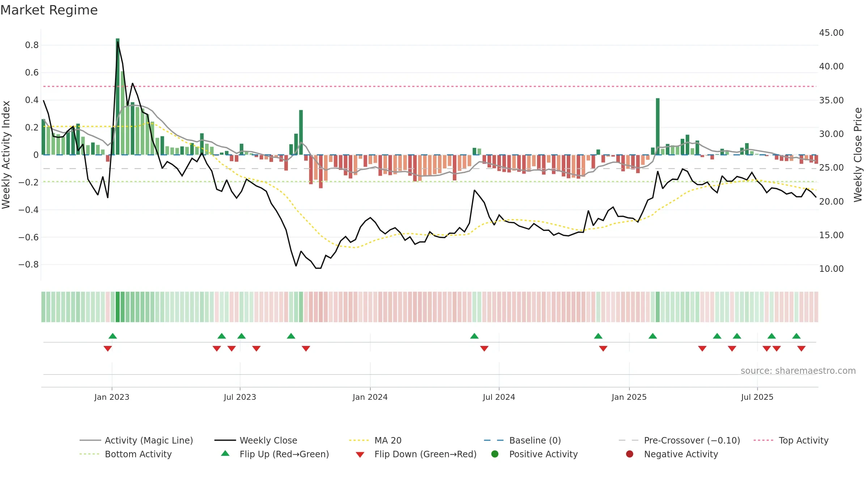The width and height of the screenshot is (868, 488).
Task: Click the green Flip Up triangle in legend
Action: coord(225,453)
